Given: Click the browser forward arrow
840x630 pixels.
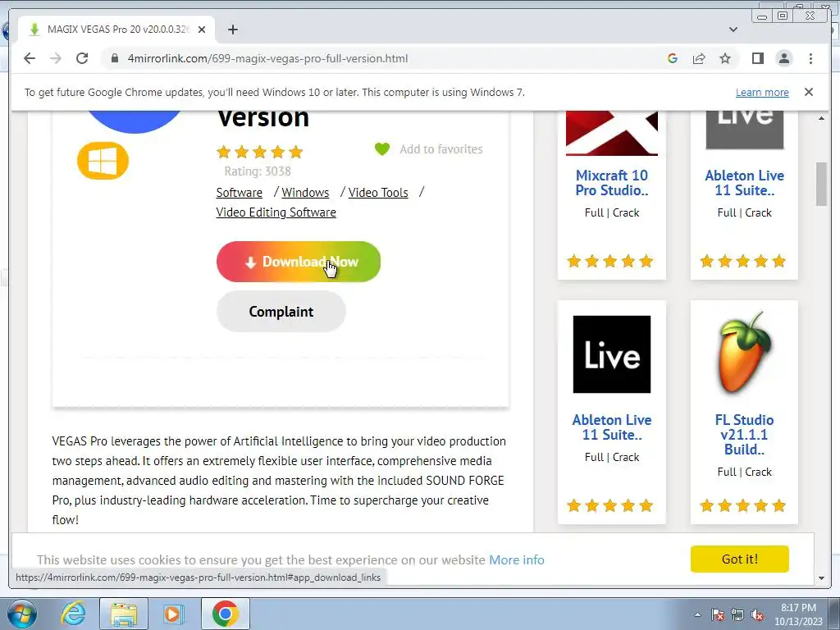Looking at the screenshot, I should click(56, 58).
